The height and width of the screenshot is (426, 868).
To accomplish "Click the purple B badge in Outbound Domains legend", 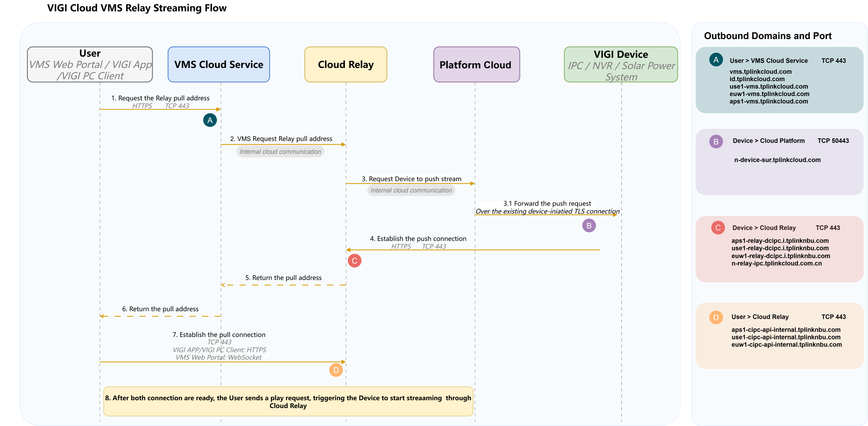I will [716, 142].
